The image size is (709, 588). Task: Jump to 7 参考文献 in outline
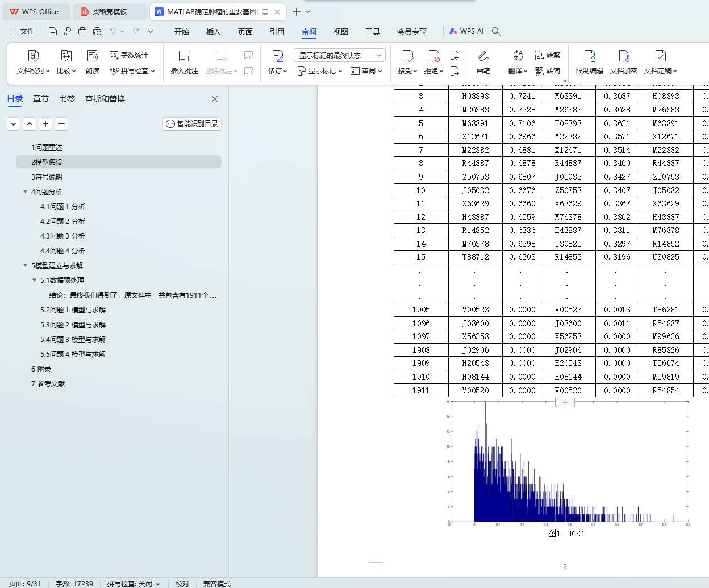click(x=48, y=383)
